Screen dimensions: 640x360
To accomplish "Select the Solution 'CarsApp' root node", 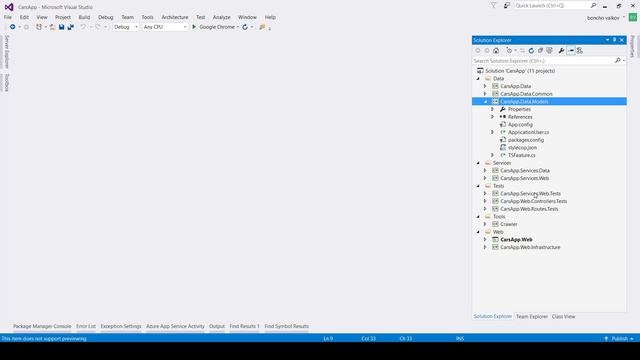I will (x=520, y=71).
